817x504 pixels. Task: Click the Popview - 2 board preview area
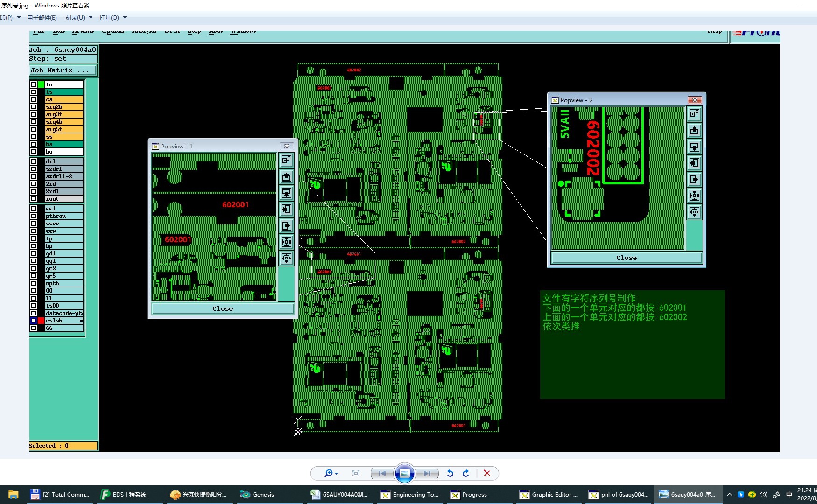pos(618,178)
